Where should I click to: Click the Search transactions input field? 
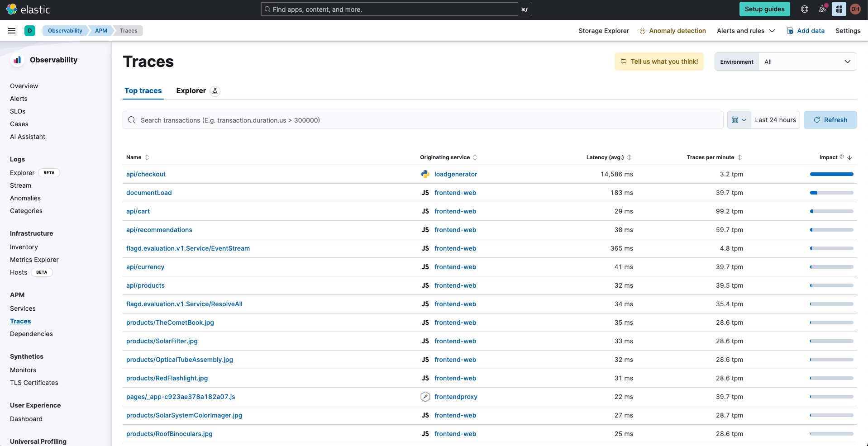coord(423,120)
